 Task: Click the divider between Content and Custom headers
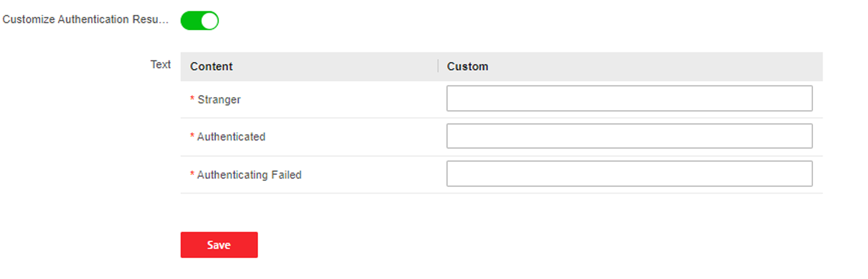tap(438, 66)
